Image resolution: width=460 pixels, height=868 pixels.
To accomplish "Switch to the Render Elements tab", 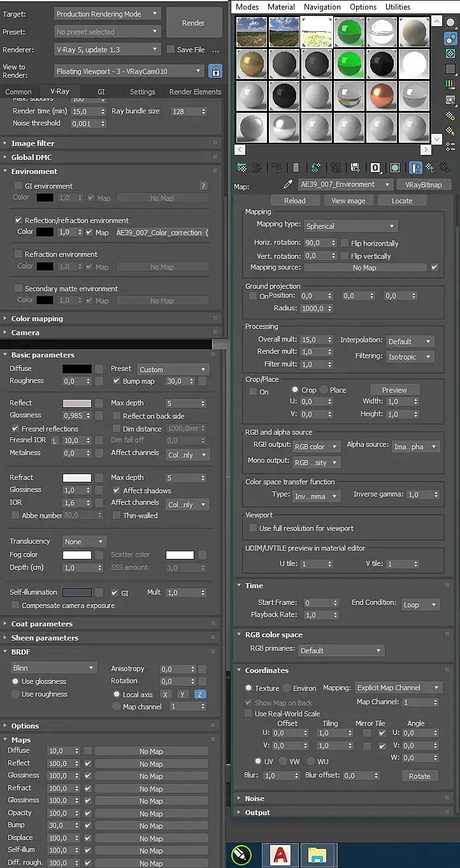I will point(195,92).
